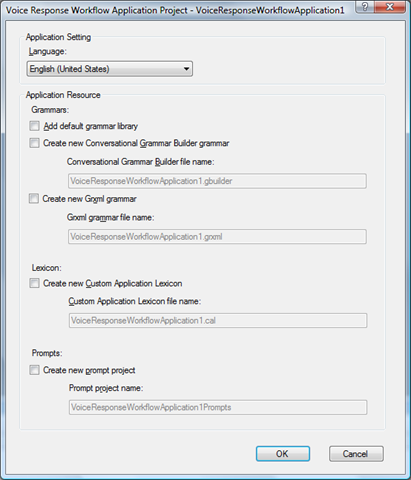The width and height of the screenshot is (411, 480).
Task: Enable Create new Custom Application Lexicon
Action: pyautogui.click(x=34, y=283)
